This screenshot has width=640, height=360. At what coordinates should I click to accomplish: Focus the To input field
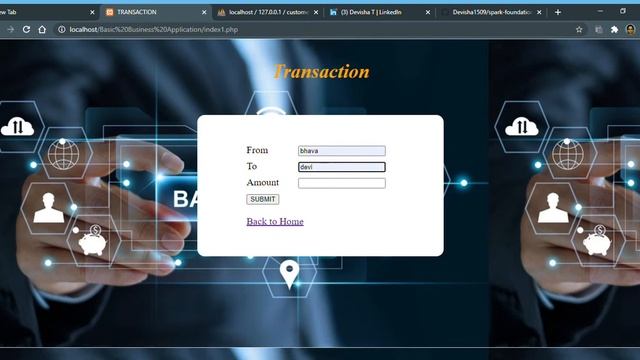point(342,167)
